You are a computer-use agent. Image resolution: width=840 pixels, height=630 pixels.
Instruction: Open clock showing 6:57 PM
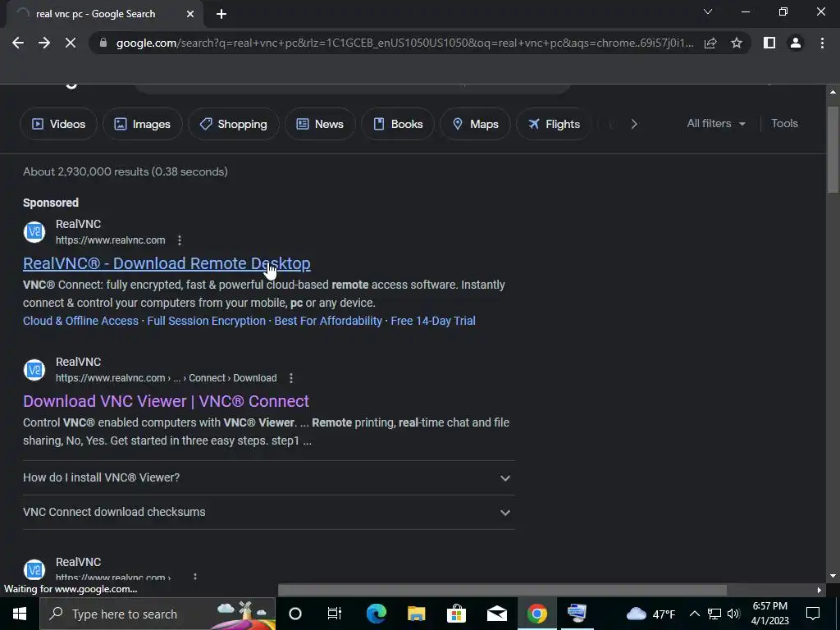[769, 614]
